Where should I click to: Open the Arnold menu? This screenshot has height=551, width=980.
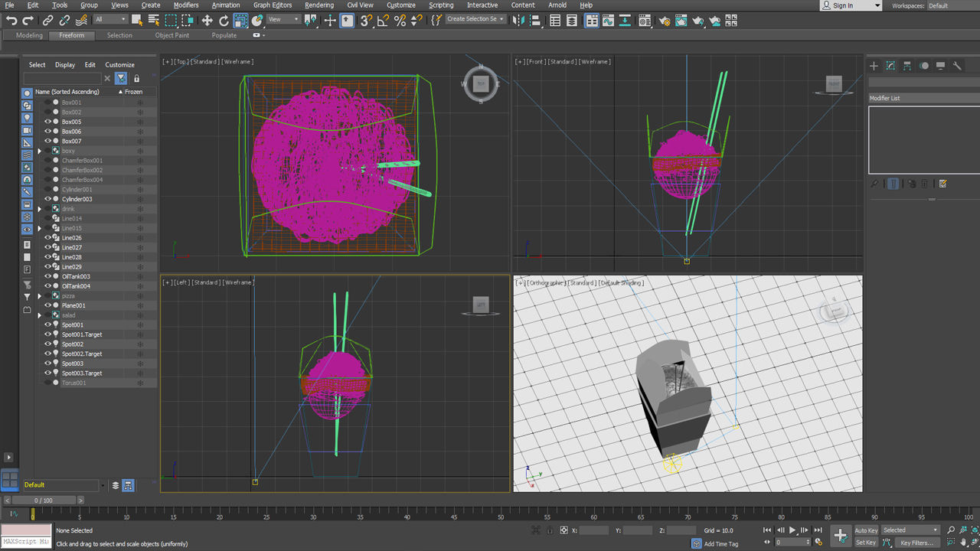point(557,5)
